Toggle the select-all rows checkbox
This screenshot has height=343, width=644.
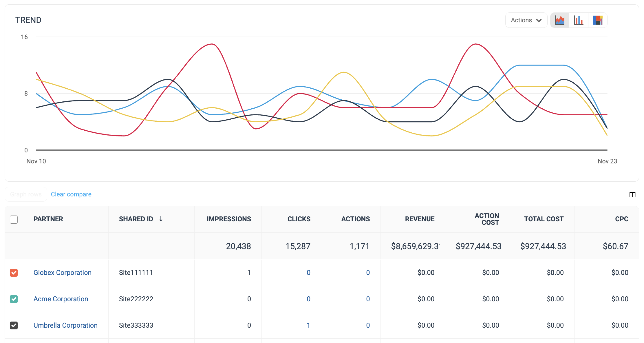[x=14, y=219]
